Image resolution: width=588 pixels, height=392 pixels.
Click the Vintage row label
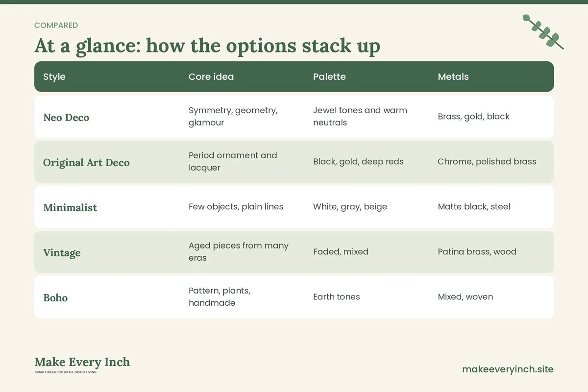click(62, 252)
